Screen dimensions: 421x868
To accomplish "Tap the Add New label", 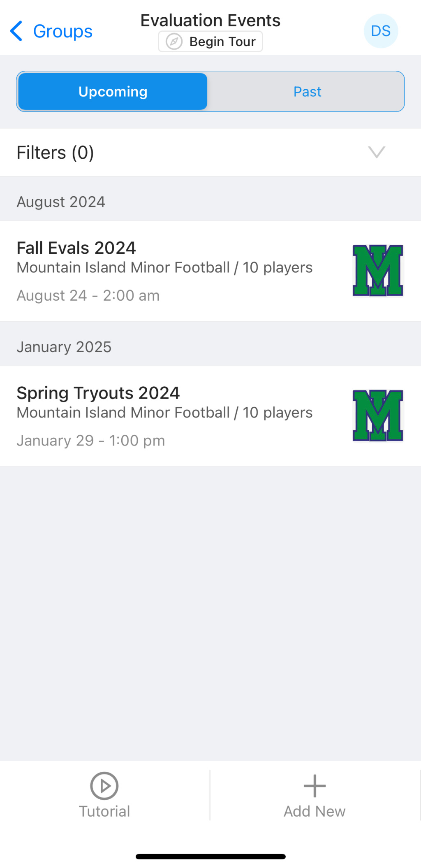I will [315, 811].
